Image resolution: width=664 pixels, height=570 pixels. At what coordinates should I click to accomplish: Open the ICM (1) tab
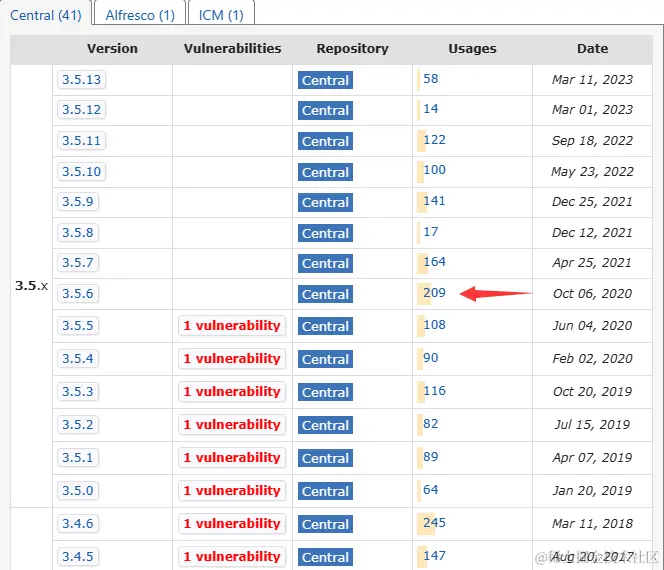pyautogui.click(x=221, y=15)
